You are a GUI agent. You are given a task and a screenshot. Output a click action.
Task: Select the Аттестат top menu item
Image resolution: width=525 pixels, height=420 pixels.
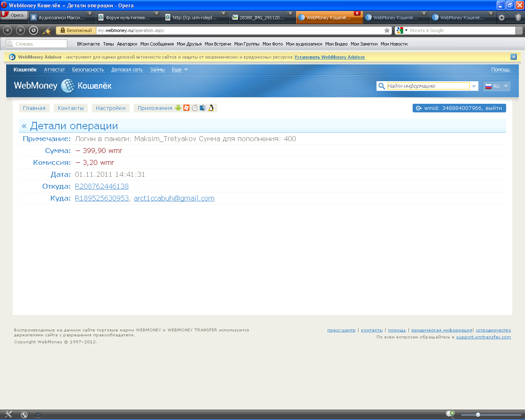55,70
